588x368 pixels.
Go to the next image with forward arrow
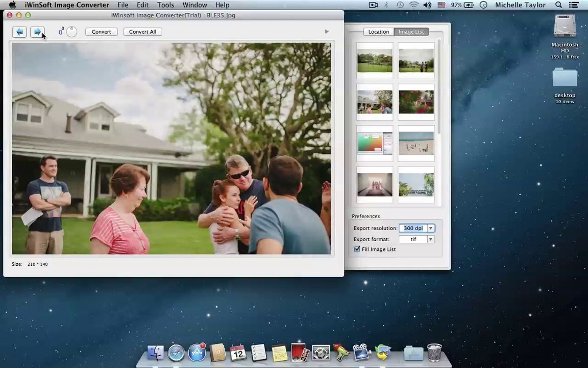pyautogui.click(x=37, y=32)
